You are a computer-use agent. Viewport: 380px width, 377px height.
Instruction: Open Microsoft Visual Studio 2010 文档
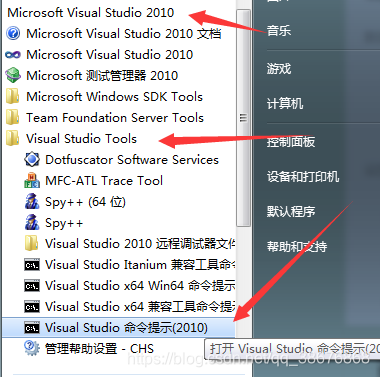(124, 34)
